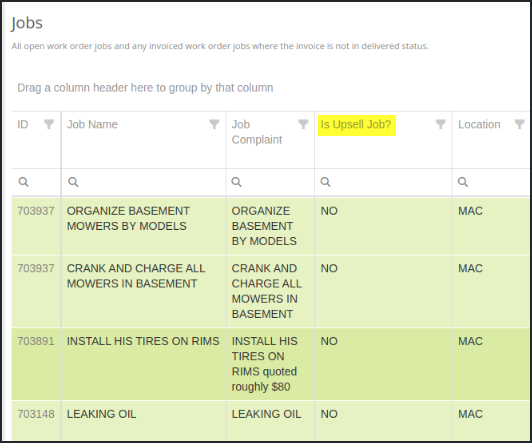532x443 pixels.
Task: Click NO upsell value in ORGANIZE BASEMENT row
Action: point(329,211)
